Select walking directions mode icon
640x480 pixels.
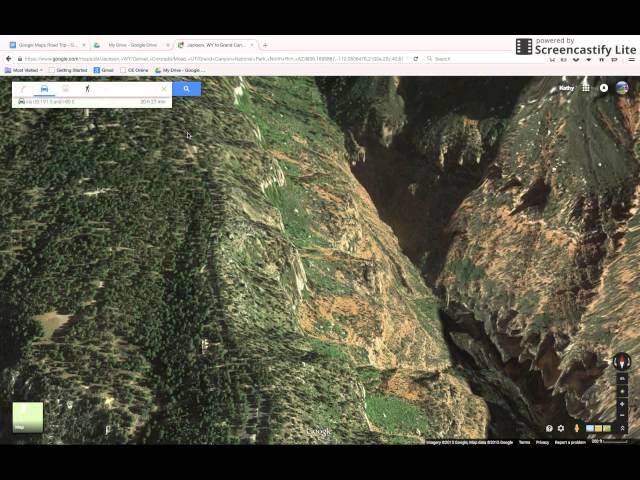pyautogui.click(x=87, y=89)
